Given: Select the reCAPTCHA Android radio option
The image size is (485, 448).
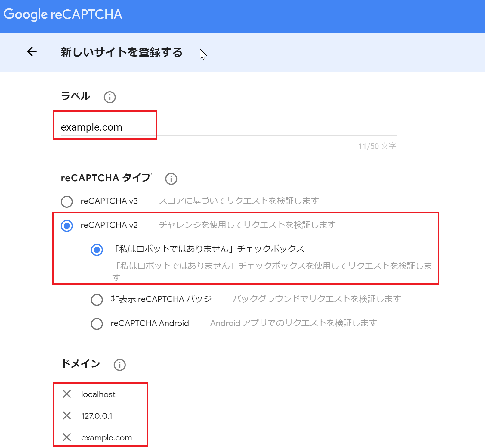Looking at the screenshot, I should pos(97,324).
